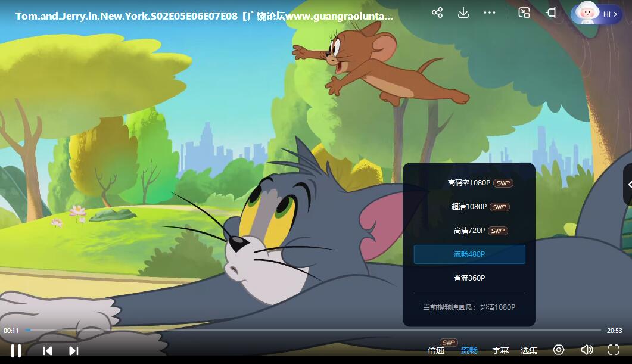Open the 选集 episode list

click(529, 350)
